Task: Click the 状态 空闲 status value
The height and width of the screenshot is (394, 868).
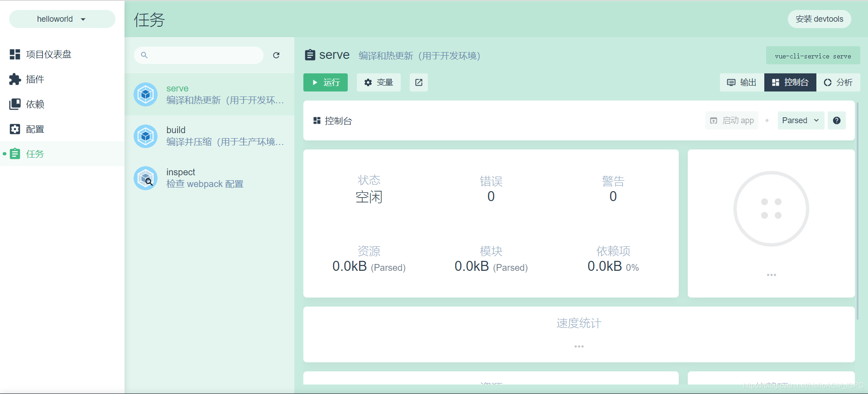Action: [369, 197]
